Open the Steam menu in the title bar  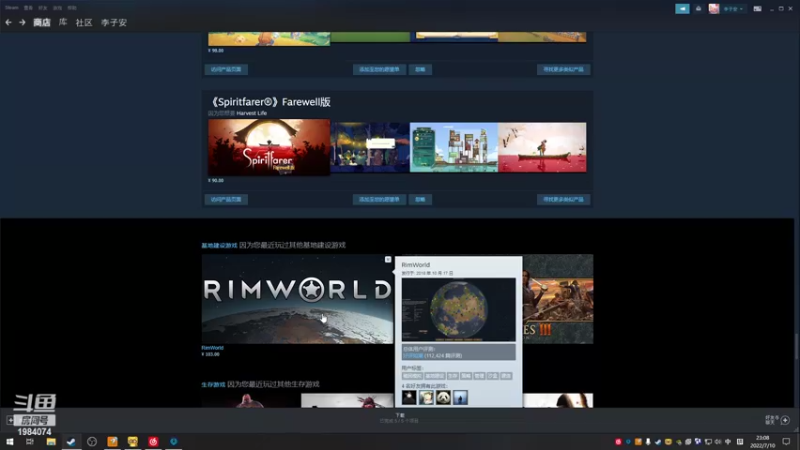(x=12, y=8)
